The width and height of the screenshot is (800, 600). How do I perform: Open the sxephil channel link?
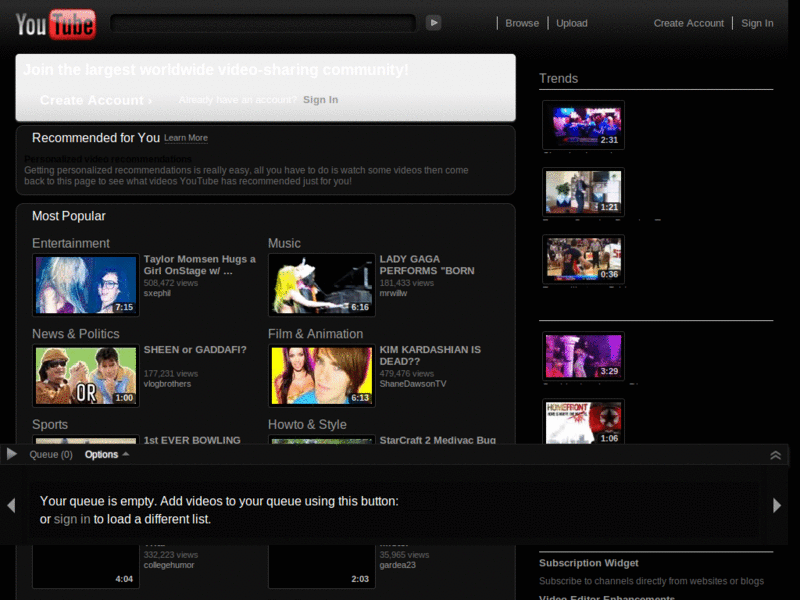(157, 293)
